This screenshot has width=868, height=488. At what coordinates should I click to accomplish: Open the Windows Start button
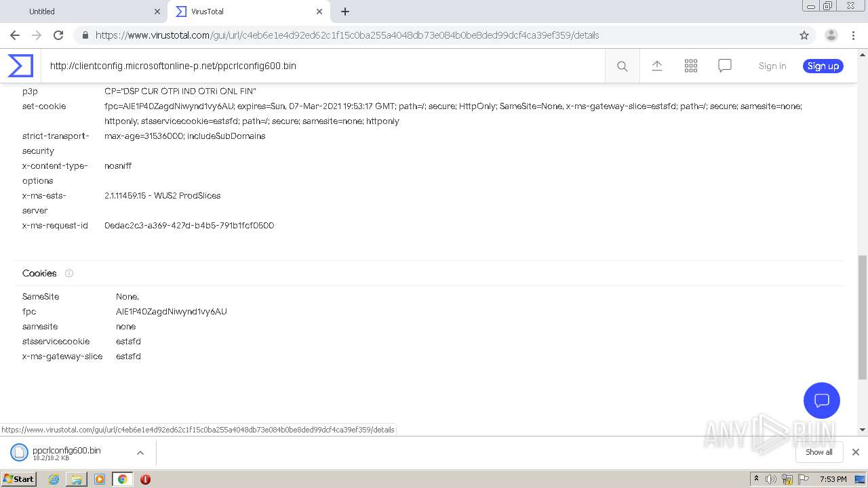click(19, 479)
